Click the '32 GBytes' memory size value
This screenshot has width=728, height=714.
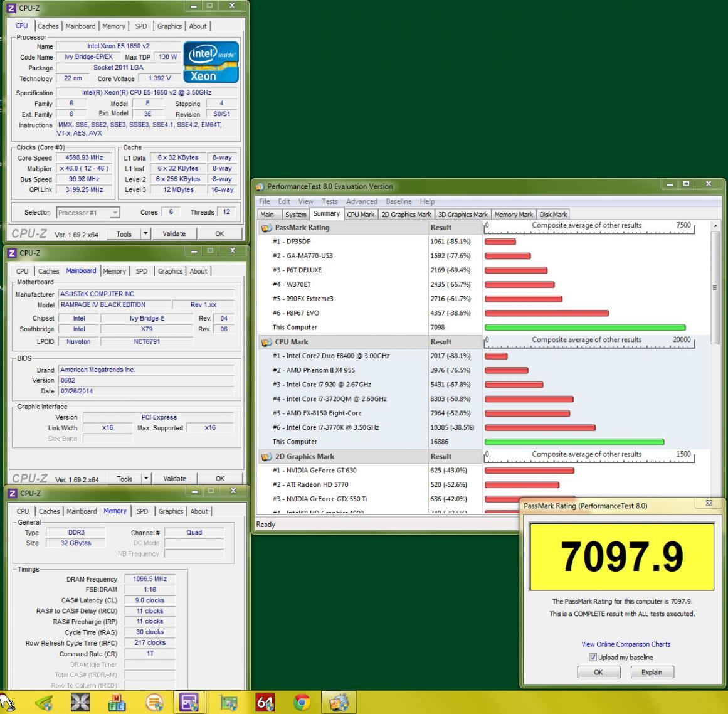76,543
